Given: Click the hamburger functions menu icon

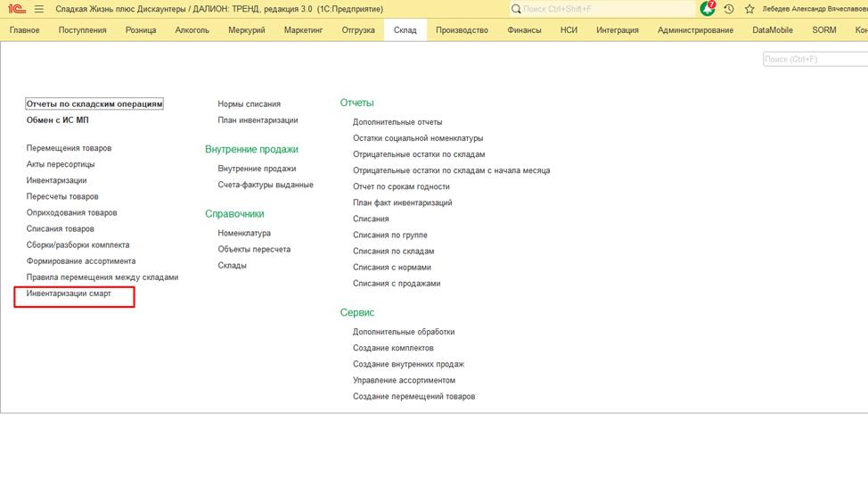Looking at the screenshot, I should click(x=39, y=9).
